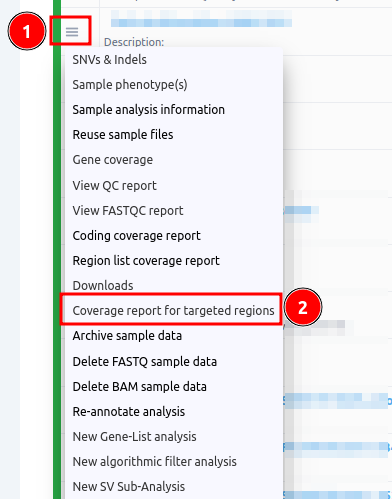392x499 pixels.
Task: Click the blurred sample title link
Action: [201, 19]
